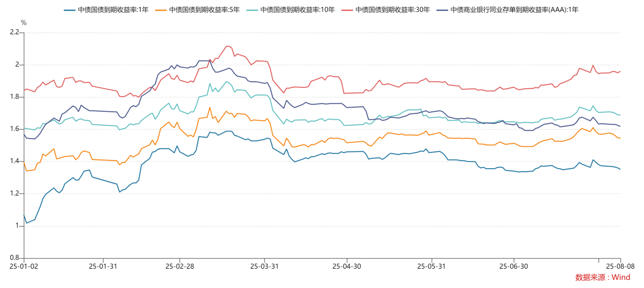The height and width of the screenshot is (288, 644).
Task: Toggle the 中债国债到期收益率:30年 legend entry
Action: tap(386, 10)
